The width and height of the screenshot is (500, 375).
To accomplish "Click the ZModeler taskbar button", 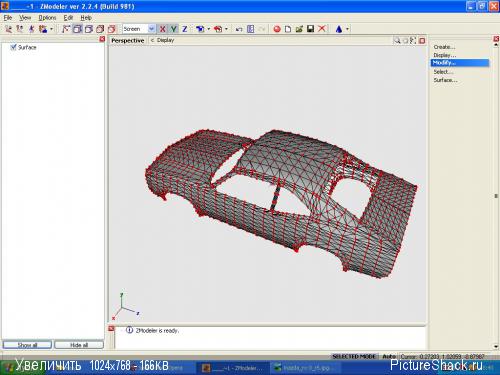I will 232,368.
